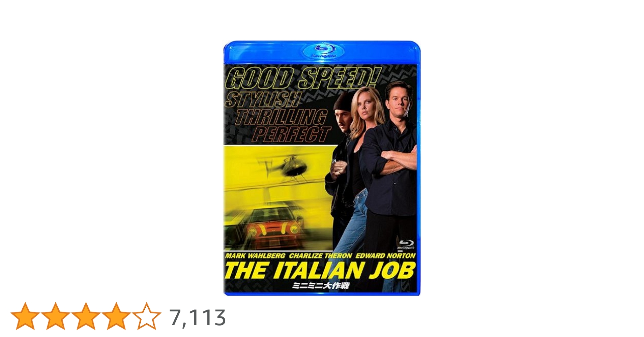The image size is (644, 337).
Task: Click the second orange rating star
Action: [x=56, y=316]
